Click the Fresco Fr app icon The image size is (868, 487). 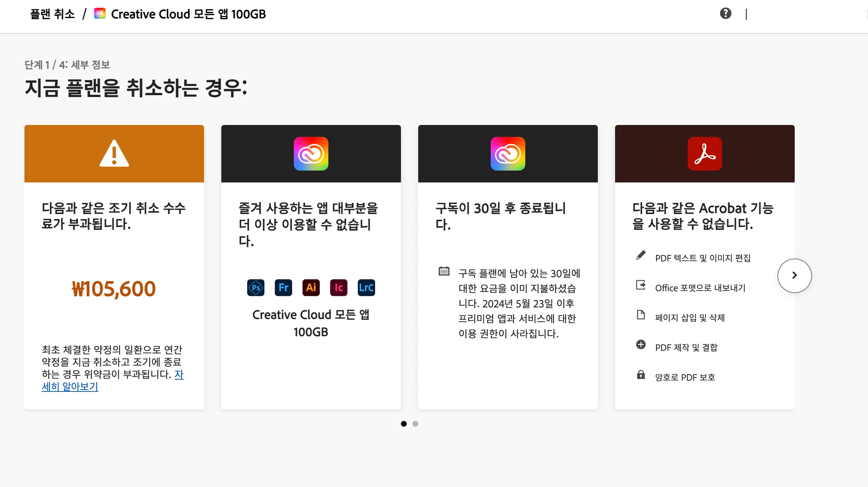coord(283,288)
